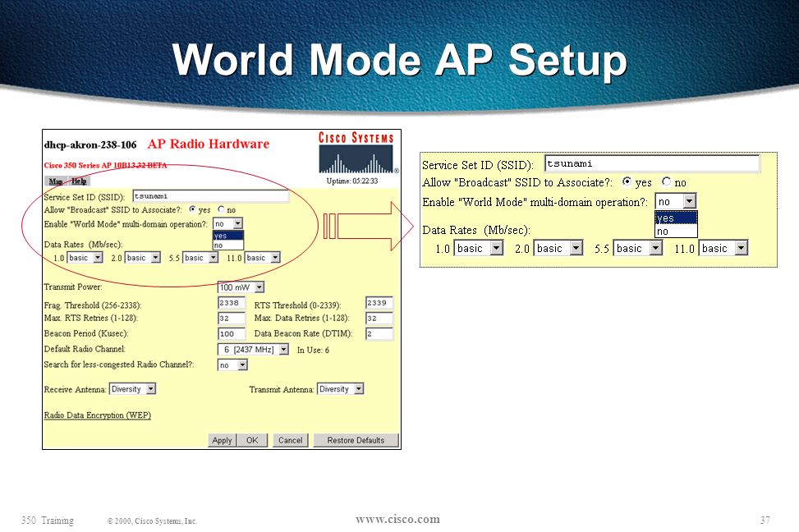The height and width of the screenshot is (532, 799).
Task: Click the Data Beacon Rate (DTIM) field
Action: (x=379, y=334)
